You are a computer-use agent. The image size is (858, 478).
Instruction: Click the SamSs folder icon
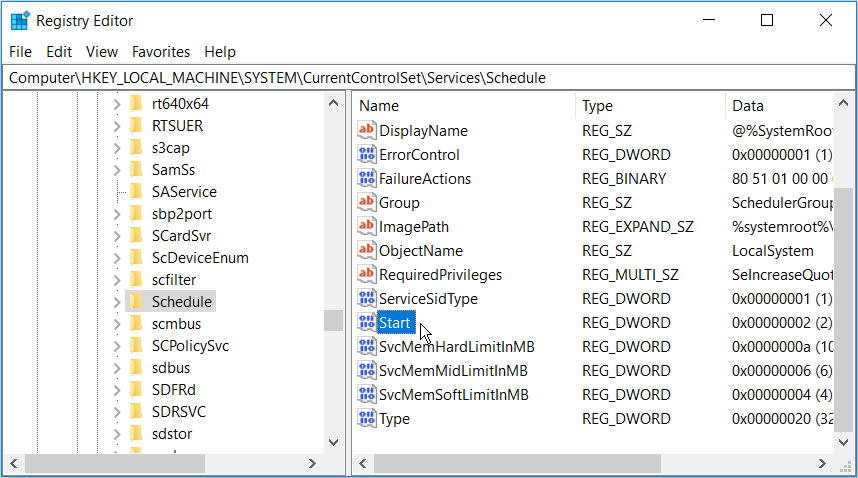pos(137,170)
